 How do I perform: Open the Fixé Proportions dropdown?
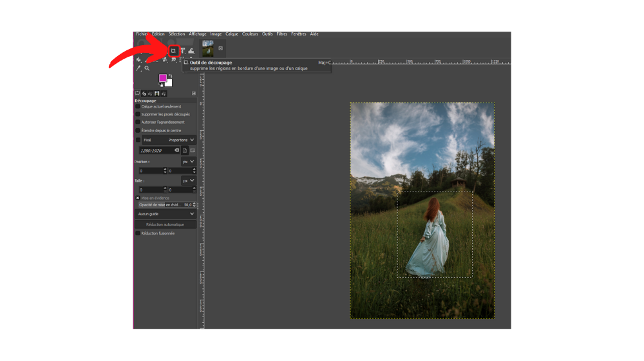(x=169, y=140)
